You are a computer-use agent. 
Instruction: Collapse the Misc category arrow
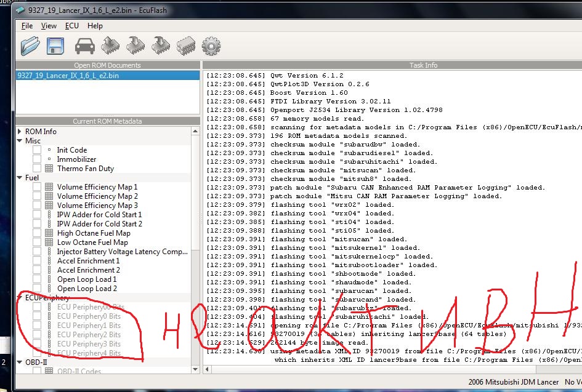20,141
